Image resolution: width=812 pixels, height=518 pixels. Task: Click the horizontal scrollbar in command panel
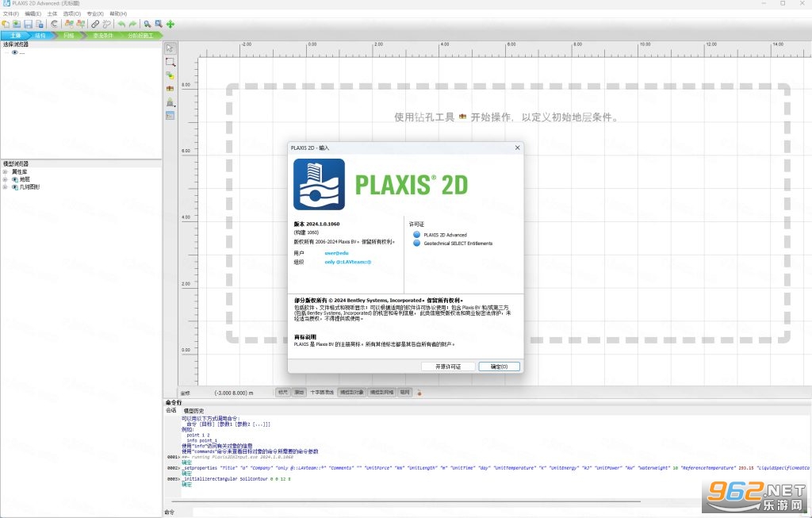(x=405, y=501)
